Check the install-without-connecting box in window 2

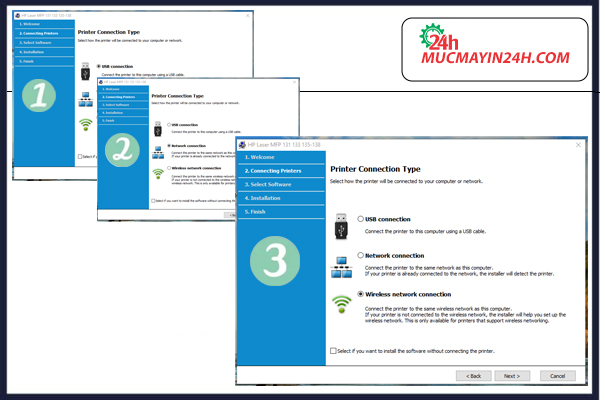(153, 201)
